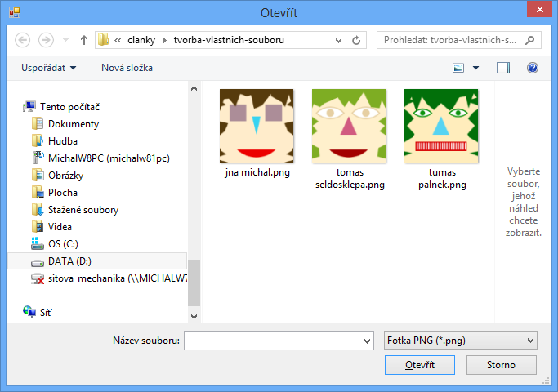Click the Videa folder icon
558x392 pixels.
tap(38, 226)
